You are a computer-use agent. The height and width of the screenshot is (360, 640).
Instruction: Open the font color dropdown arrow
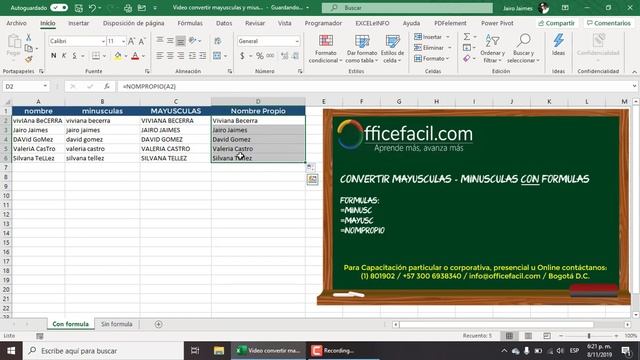[143, 56]
